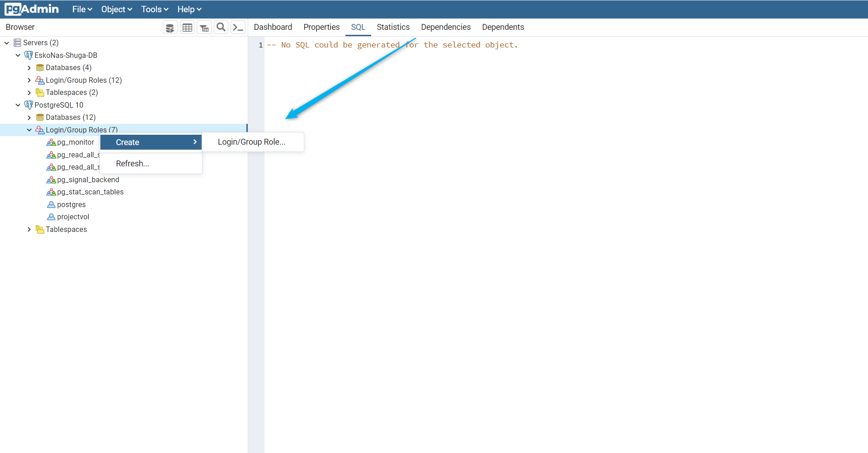Expand Login/Group Roles (12) node
Viewport: 868px width, 453px height.
pyautogui.click(x=29, y=80)
